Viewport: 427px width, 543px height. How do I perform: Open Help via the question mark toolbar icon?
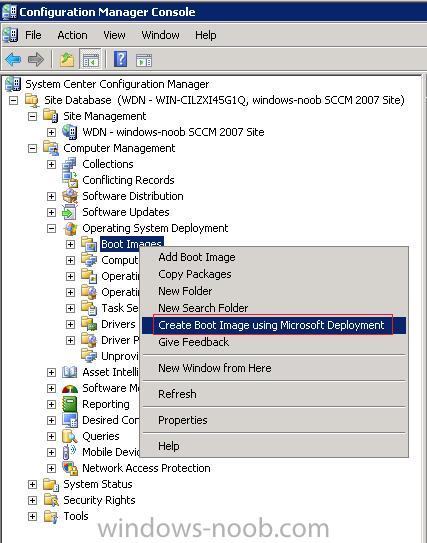[x=121, y=59]
